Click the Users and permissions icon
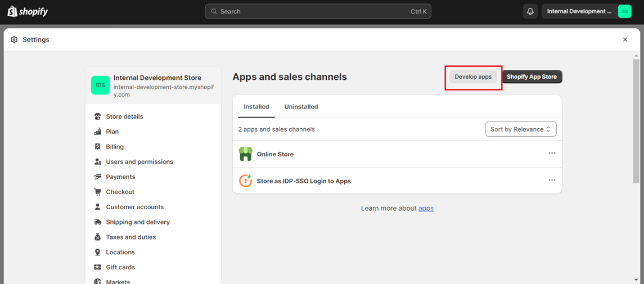This screenshot has height=284, width=644. point(98,162)
